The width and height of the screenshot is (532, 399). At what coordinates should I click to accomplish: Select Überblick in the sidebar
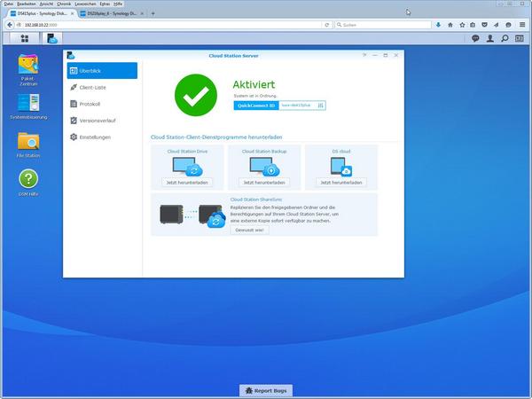point(102,71)
